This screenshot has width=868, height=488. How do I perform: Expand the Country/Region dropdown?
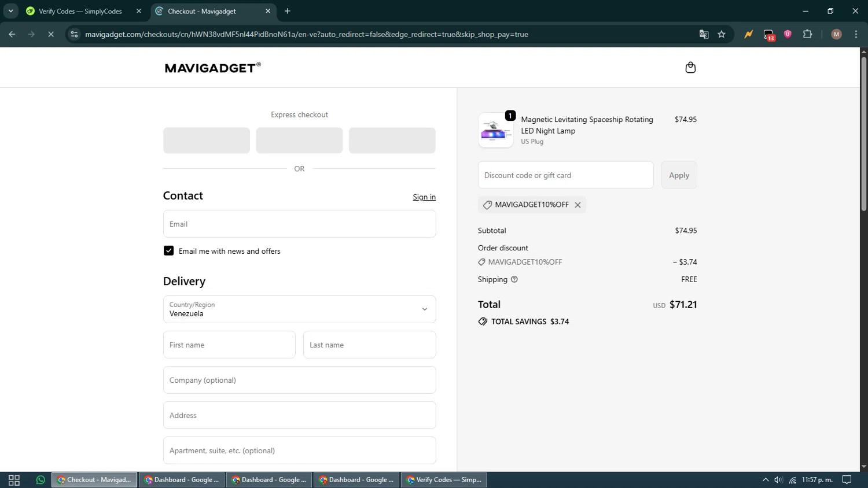point(299,309)
